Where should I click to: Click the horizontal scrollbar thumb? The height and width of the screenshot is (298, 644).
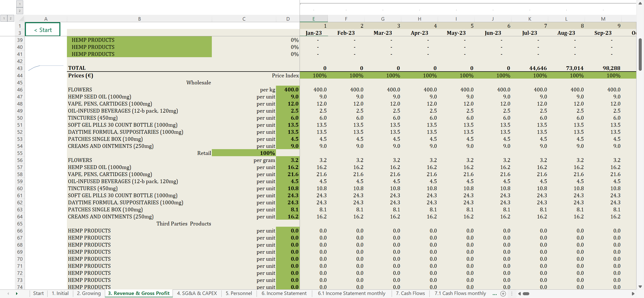click(x=526, y=293)
